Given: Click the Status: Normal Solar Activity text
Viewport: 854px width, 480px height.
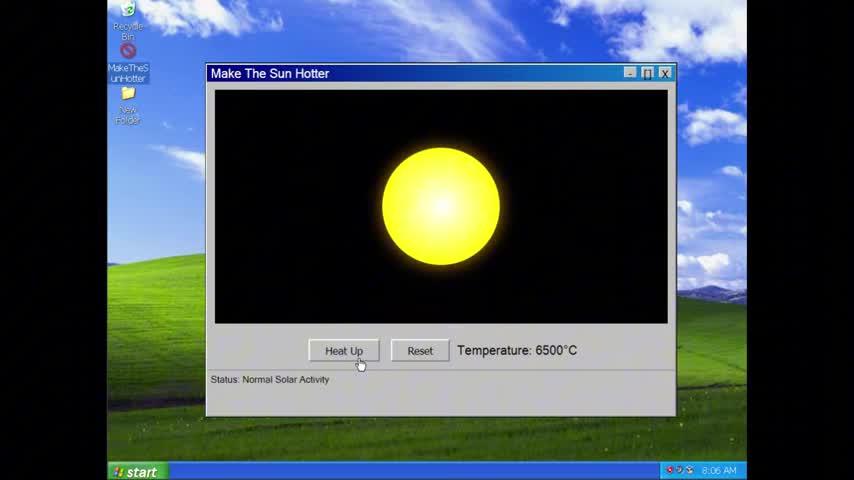Looking at the screenshot, I should coord(270,380).
